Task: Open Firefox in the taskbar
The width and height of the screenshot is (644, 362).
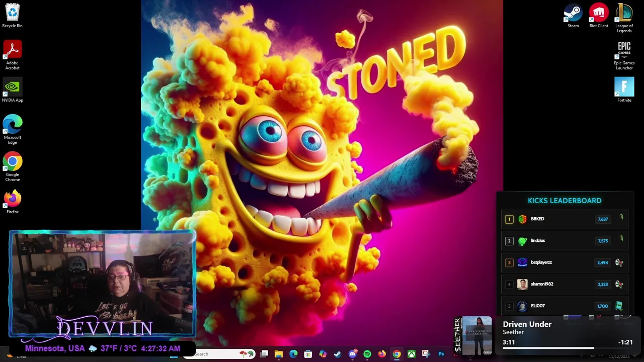Action: 382,354
